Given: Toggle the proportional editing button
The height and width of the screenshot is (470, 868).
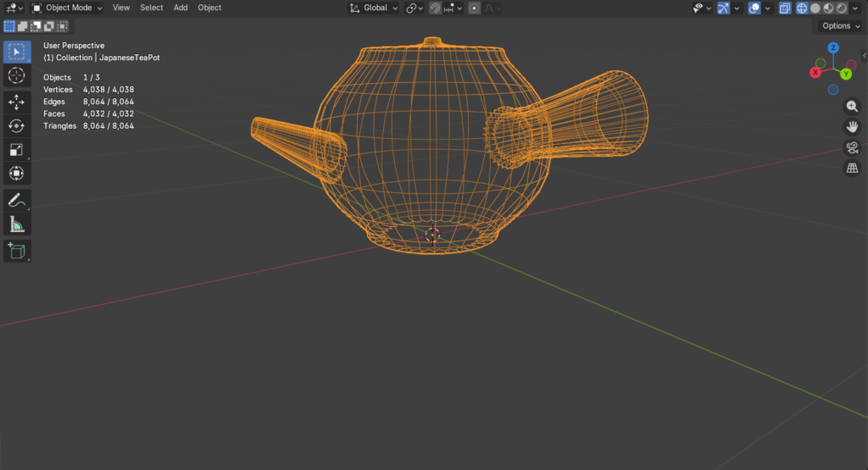Looking at the screenshot, I should pyautogui.click(x=475, y=8).
